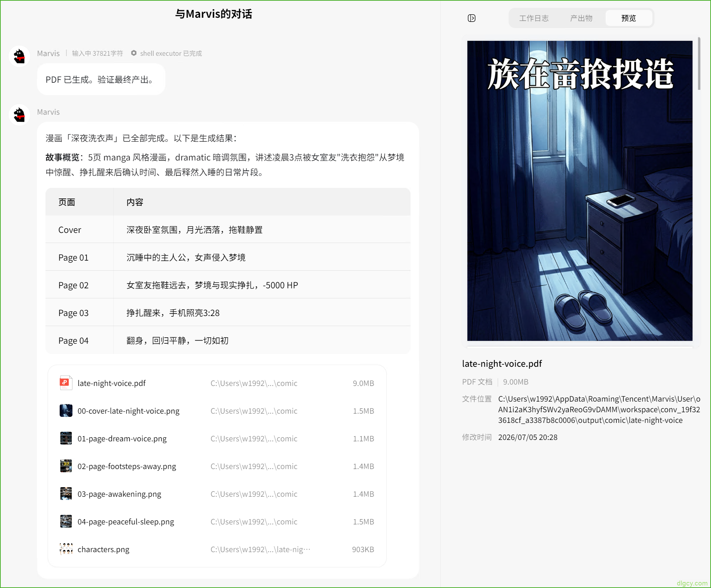Click Marvis avatar beside the comic summary reply

[x=19, y=115]
